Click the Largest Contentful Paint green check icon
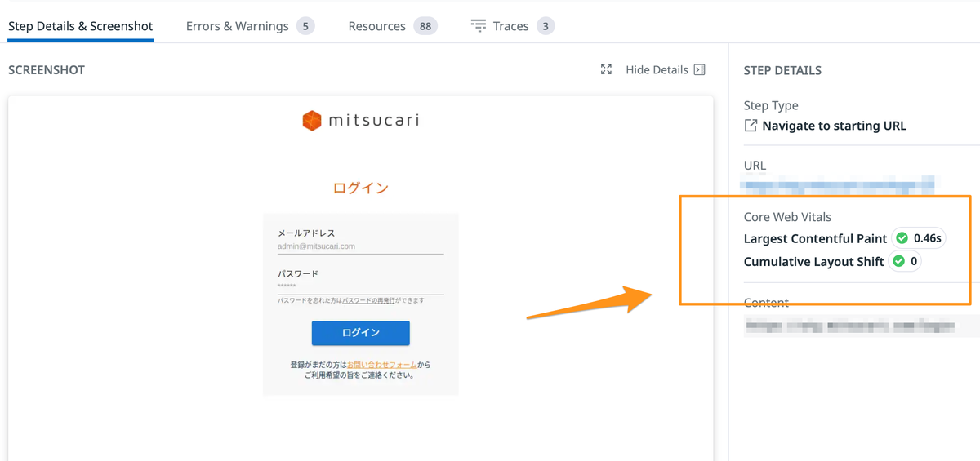Viewport: 980px width, 461px height. click(x=902, y=238)
